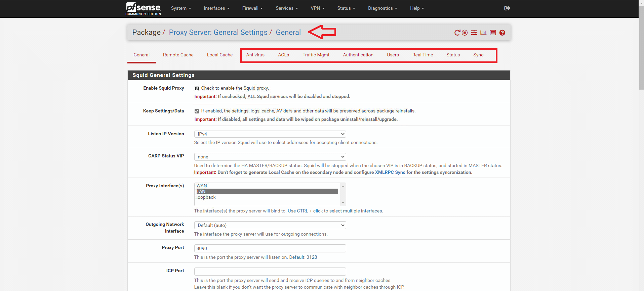644x291 pixels.
Task: Switch to the Traffic Mgmt tab
Action: click(316, 55)
